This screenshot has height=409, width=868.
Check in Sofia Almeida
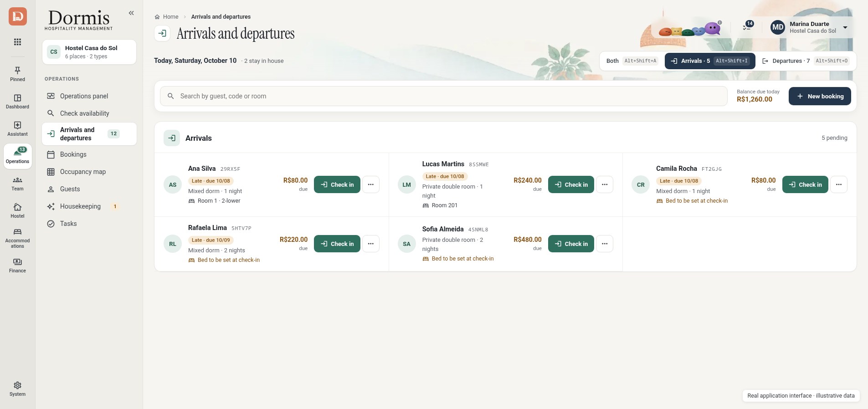coord(571,244)
